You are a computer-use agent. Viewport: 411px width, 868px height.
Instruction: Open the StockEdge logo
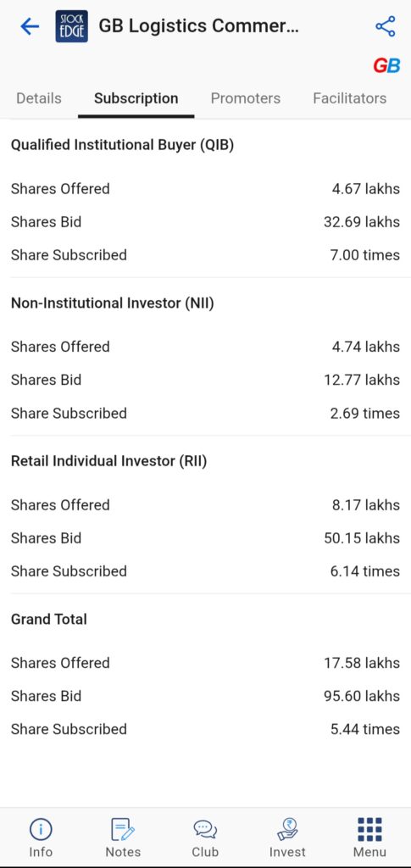pyautogui.click(x=72, y=26)
